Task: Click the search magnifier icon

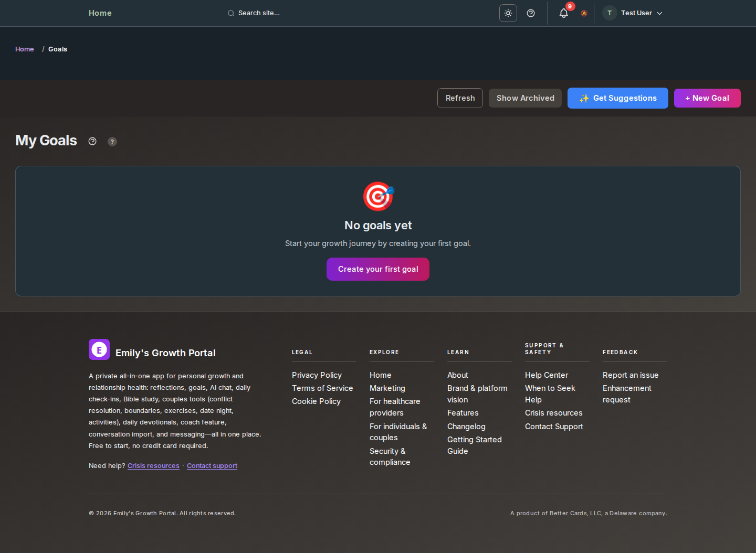Action: point(231,13)
